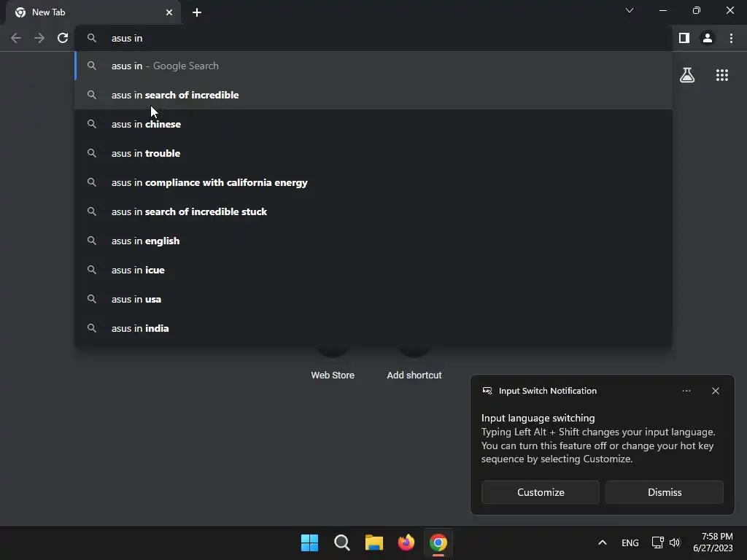Close the notification with X
The height and width of the screenshot is (560, 747).
pyautogui.click(x=715, y=391)
